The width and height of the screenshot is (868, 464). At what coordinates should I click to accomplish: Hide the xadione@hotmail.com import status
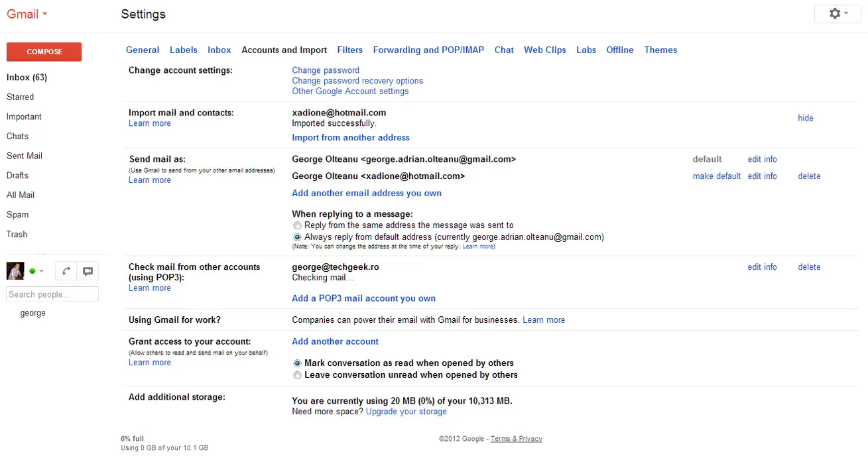pyautogui.click(x=806, y=118)
